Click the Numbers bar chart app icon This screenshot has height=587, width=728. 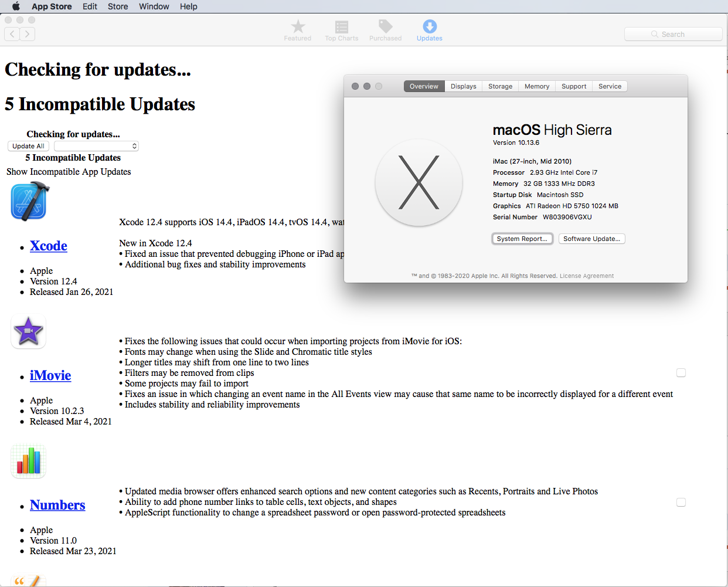click(x=28, y=462)
